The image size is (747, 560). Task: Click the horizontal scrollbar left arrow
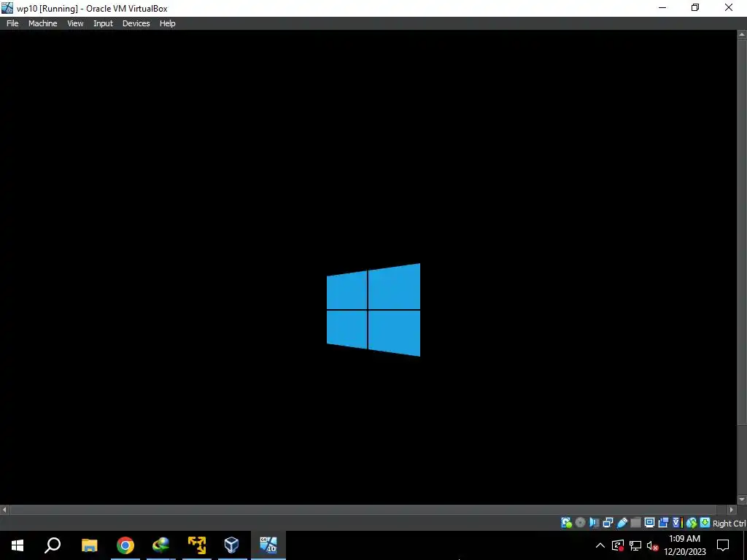coord(5,510)
